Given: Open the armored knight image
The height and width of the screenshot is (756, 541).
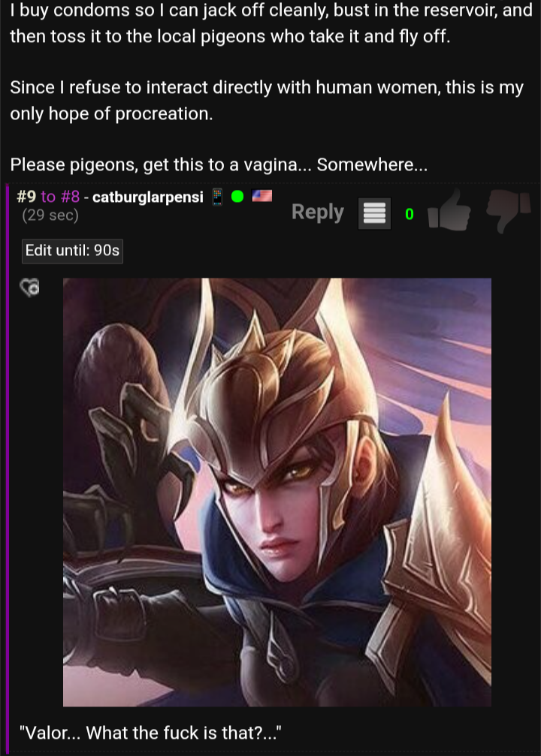Looking at the screenshot, I should (277, 492).
